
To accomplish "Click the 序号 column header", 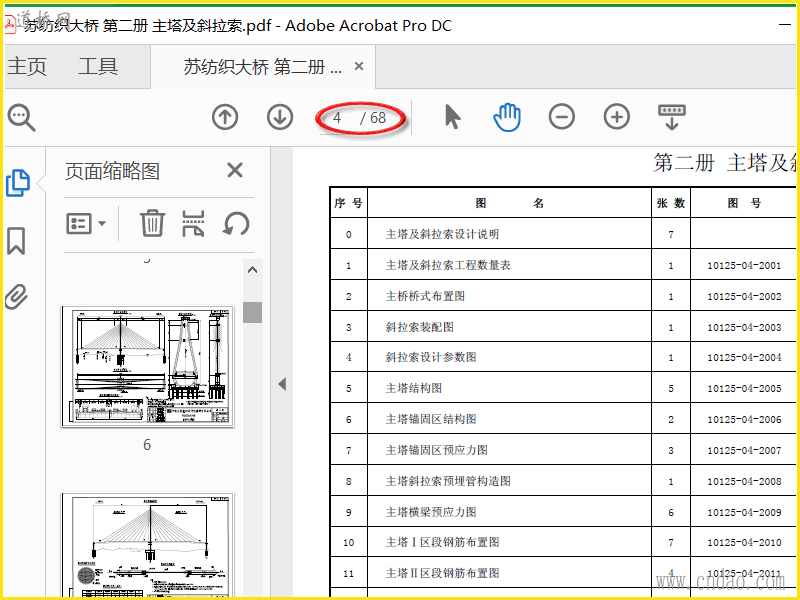I will click(x=348, y=203).
